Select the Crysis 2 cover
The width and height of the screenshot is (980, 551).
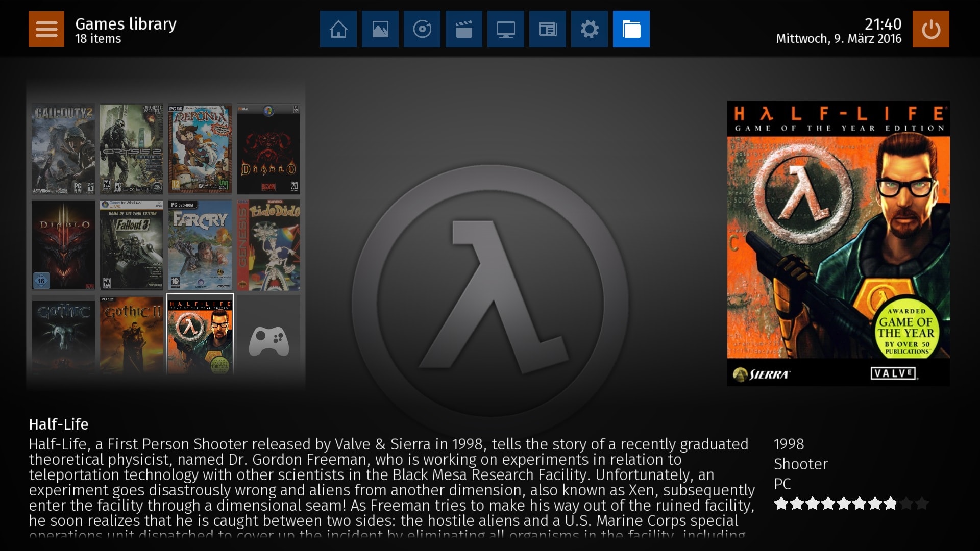click(x=132, y=149)
